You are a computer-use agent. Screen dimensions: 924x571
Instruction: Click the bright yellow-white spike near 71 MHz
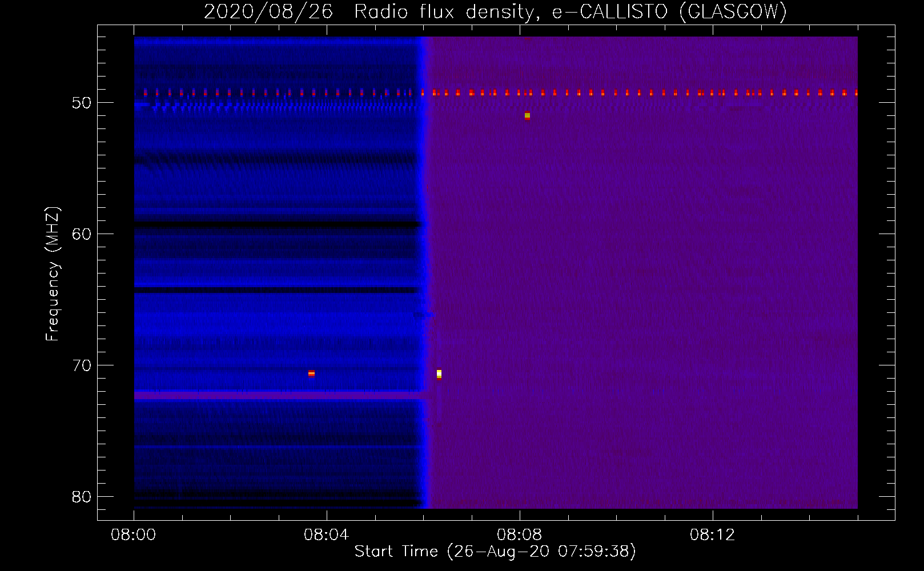click(439, 374)
